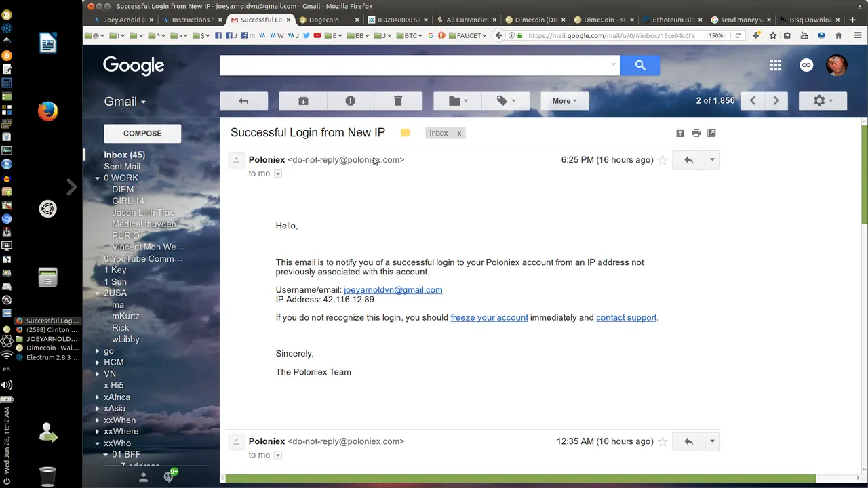Open the desktop trash can

[47, 476]
